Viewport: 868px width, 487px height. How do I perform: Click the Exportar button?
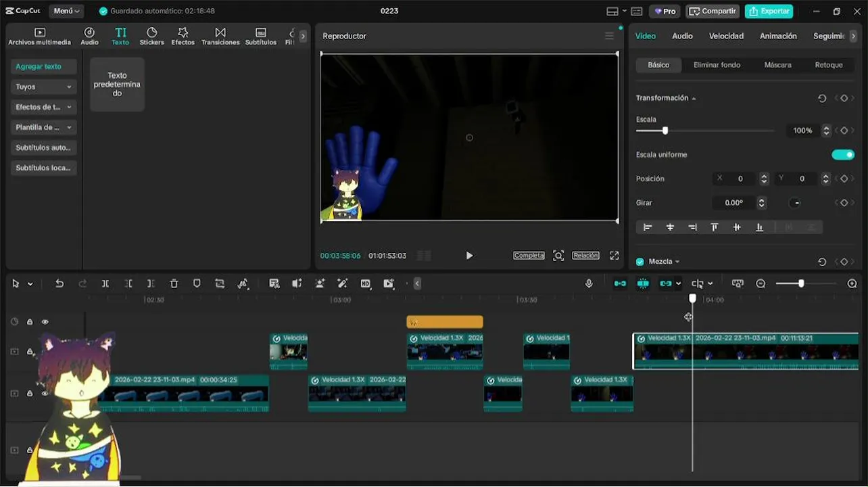click(769, 11)
